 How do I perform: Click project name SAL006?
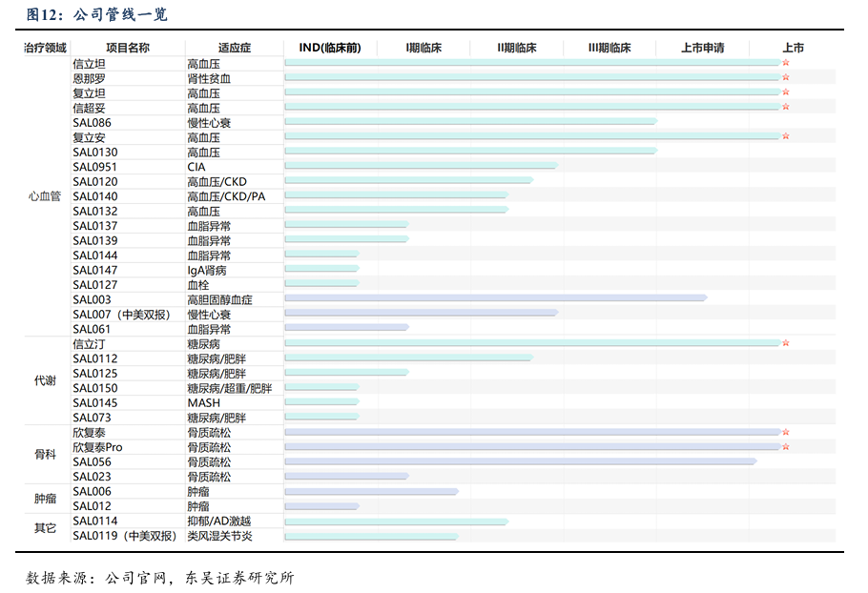[x=92, y=491]
